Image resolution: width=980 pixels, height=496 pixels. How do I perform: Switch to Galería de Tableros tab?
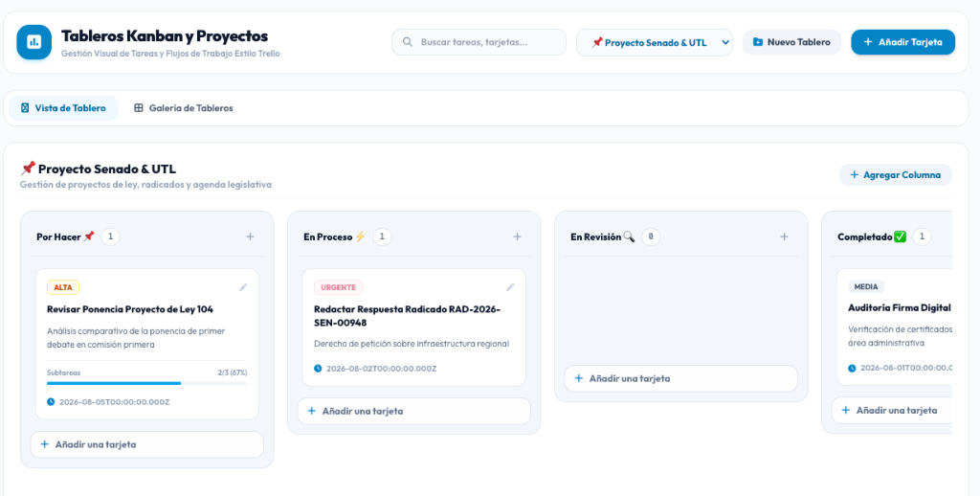coord(184,107)
